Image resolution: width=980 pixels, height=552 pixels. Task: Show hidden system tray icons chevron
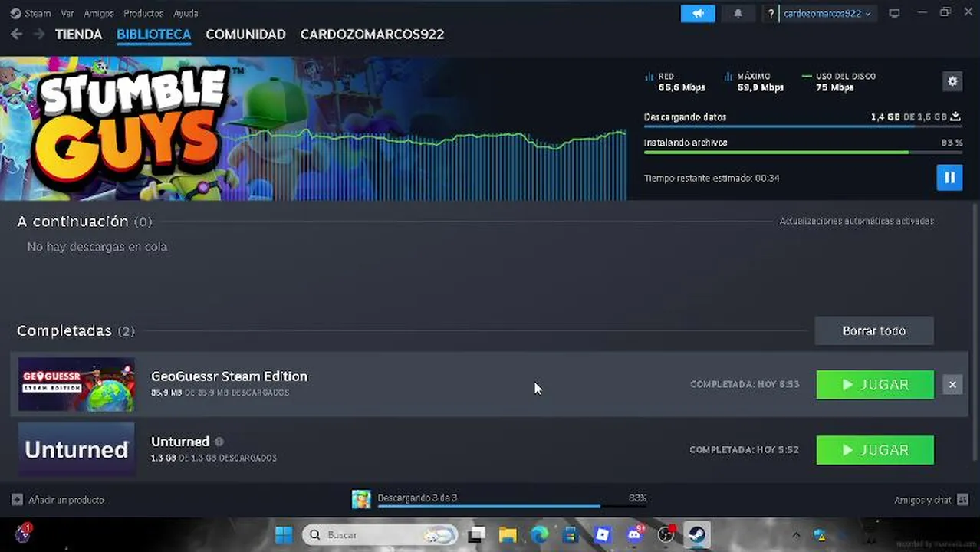pyautogui.click(x=796, y=534)
